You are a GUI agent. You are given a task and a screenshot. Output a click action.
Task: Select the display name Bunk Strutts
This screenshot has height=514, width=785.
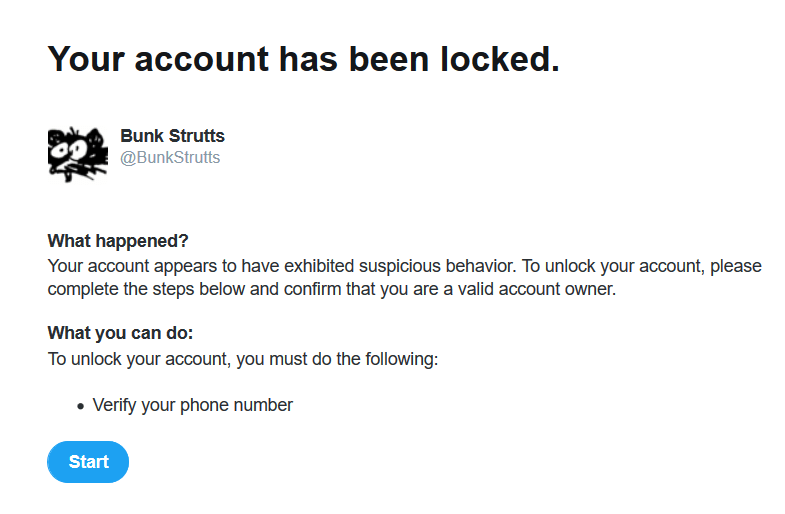pyautogui.click(x=172, y=136)
